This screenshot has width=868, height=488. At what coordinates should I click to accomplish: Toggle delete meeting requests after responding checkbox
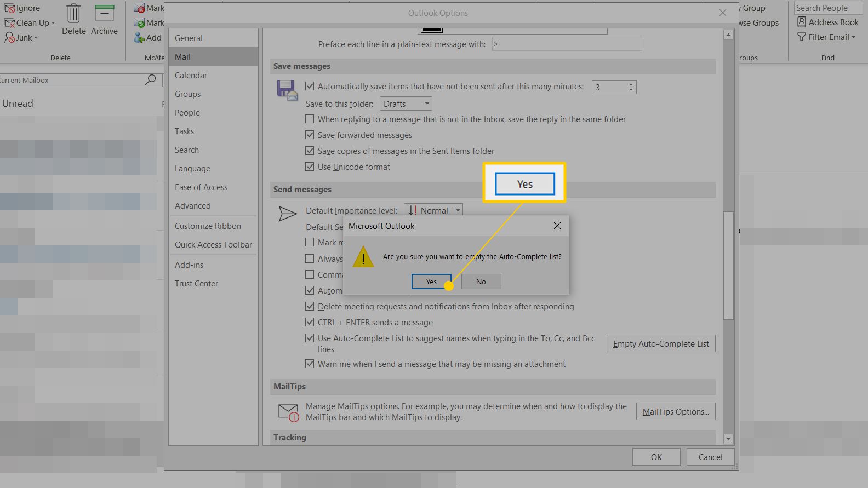(310, 306)
